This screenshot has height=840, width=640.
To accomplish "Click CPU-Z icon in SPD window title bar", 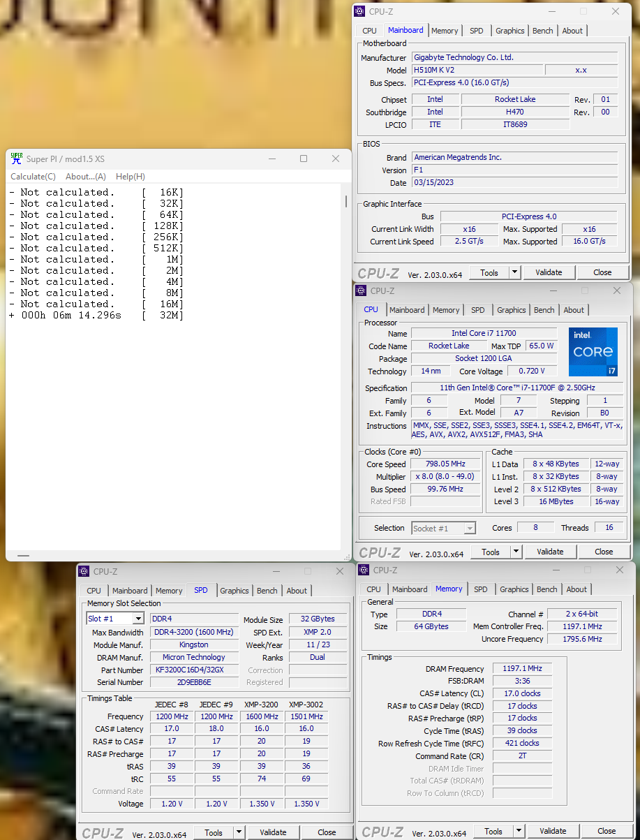I will tap(84, 571).
